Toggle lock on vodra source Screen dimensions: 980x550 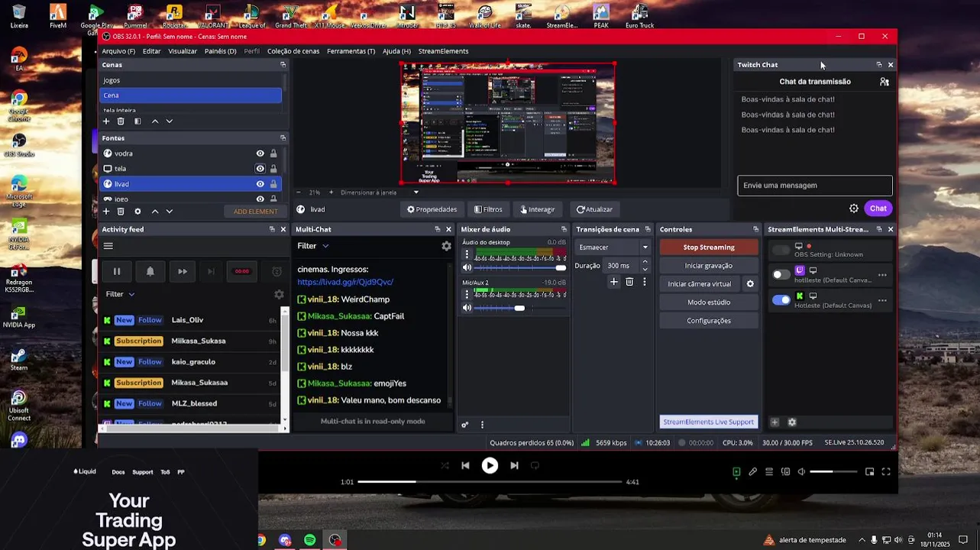pyautogui.click(x=273, y=154)
